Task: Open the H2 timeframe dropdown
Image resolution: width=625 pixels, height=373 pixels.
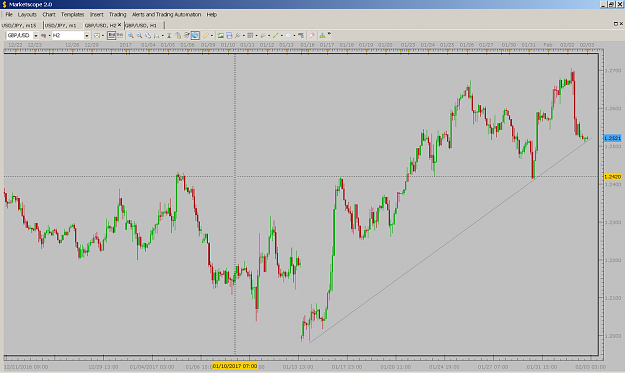Action: [x=86, y=35]
